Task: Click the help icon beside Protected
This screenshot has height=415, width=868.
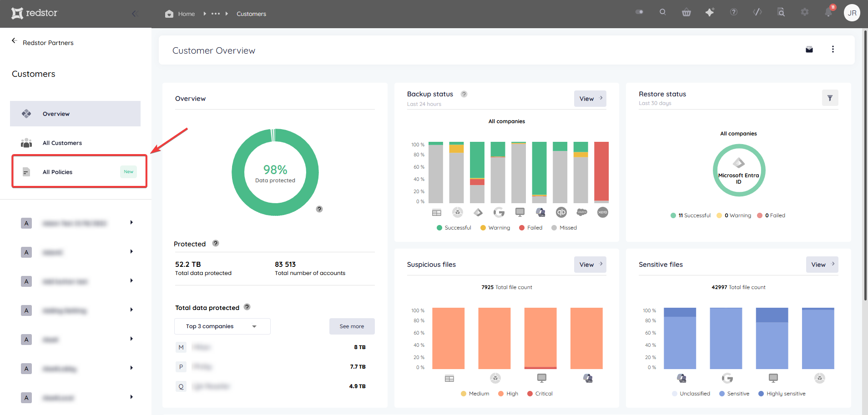Action: 216,243
